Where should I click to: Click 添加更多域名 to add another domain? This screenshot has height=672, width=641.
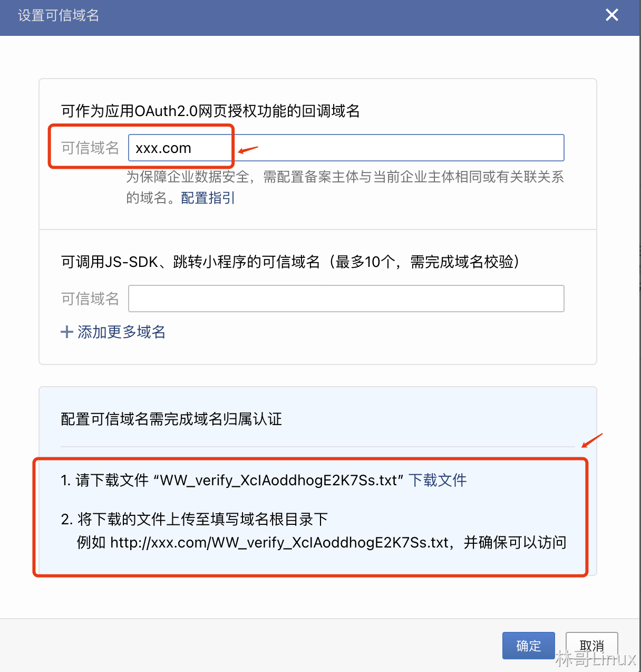(121, 332)
